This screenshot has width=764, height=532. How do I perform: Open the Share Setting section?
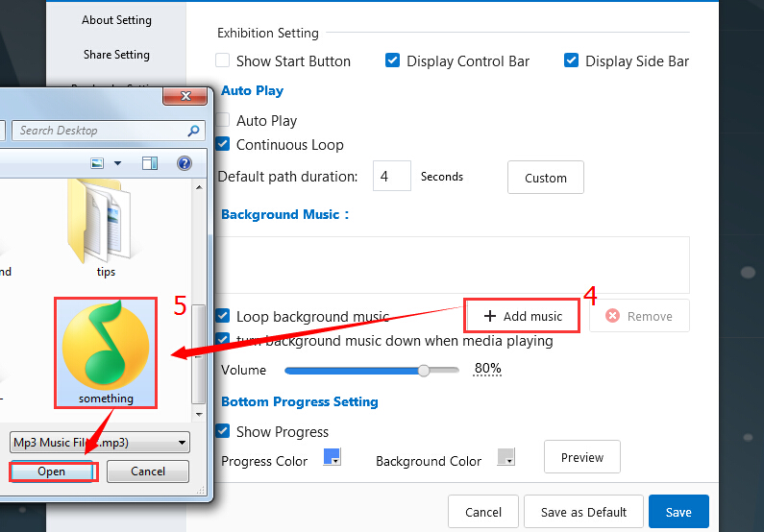coord(116,55)
